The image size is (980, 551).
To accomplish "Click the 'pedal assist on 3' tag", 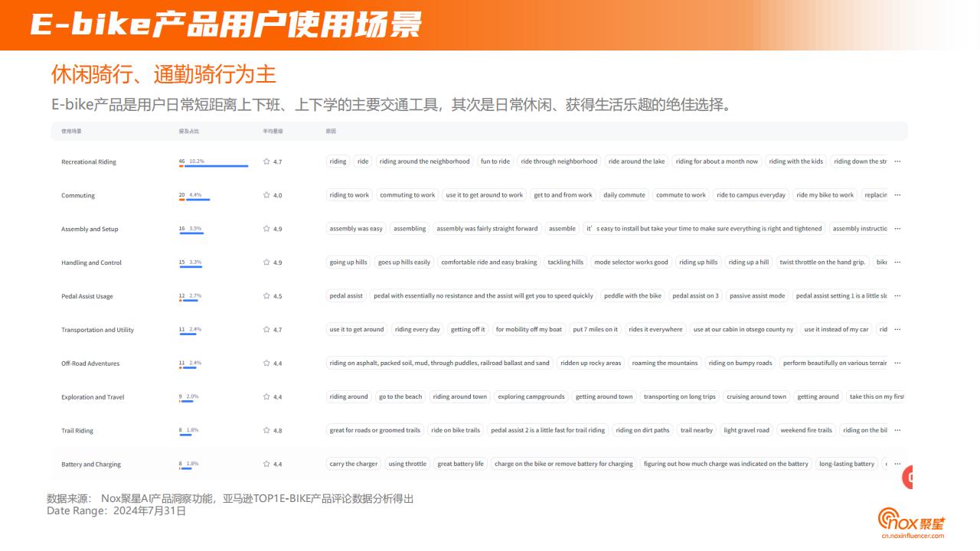I will tap(695, 296).
